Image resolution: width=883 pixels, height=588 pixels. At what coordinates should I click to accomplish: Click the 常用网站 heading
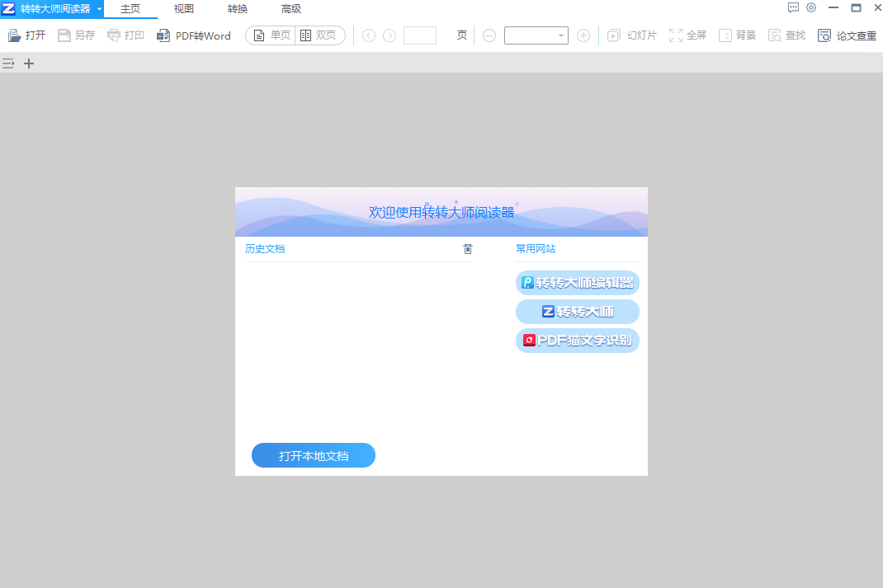(536, 249)
